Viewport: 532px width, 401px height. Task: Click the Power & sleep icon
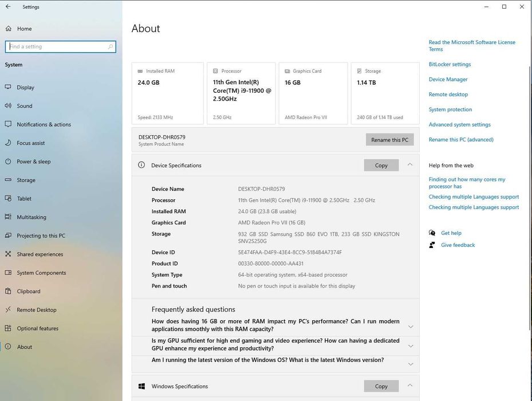(x=8, y=162)
